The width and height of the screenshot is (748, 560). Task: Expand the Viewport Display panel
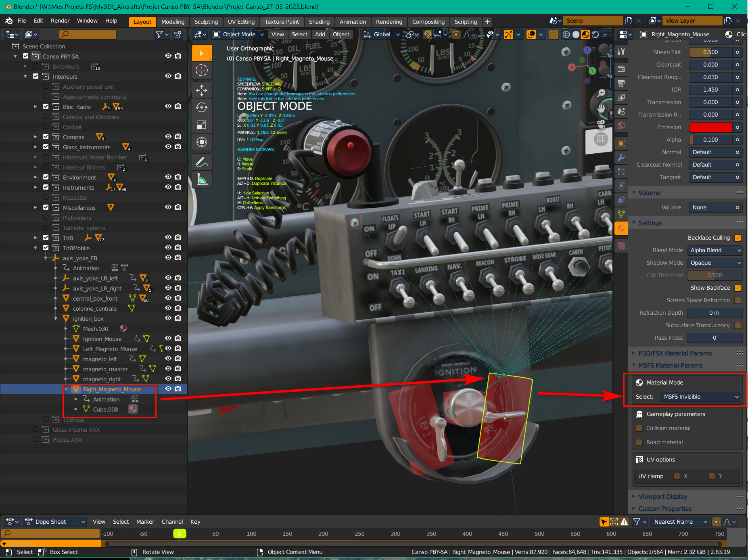[x=662, y=497]
